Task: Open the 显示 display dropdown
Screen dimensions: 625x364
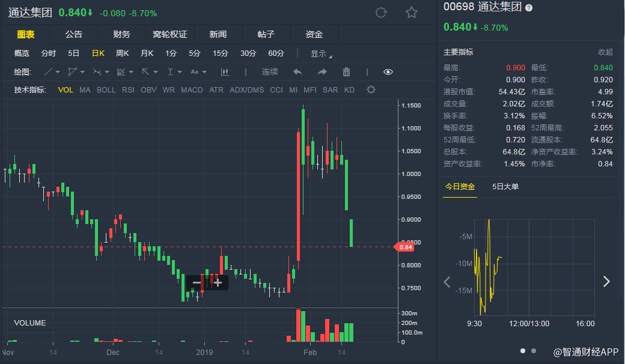Action: (x=322, y=54)
